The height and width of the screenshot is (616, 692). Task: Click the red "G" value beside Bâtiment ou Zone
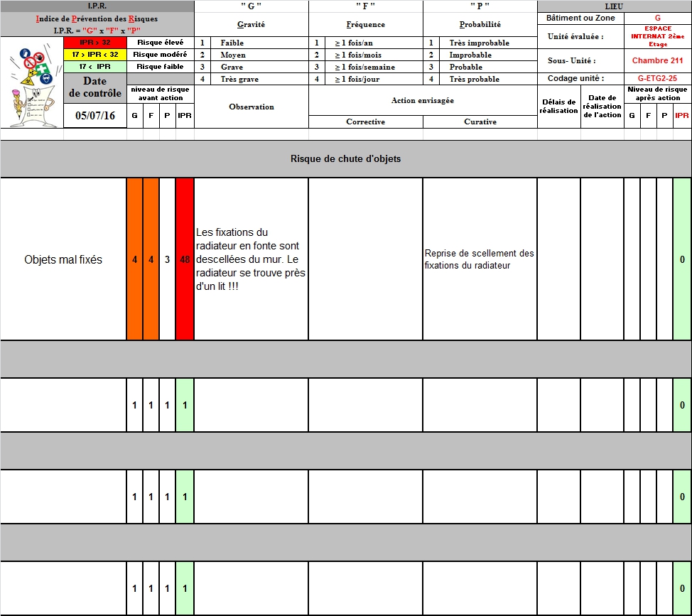657,18
